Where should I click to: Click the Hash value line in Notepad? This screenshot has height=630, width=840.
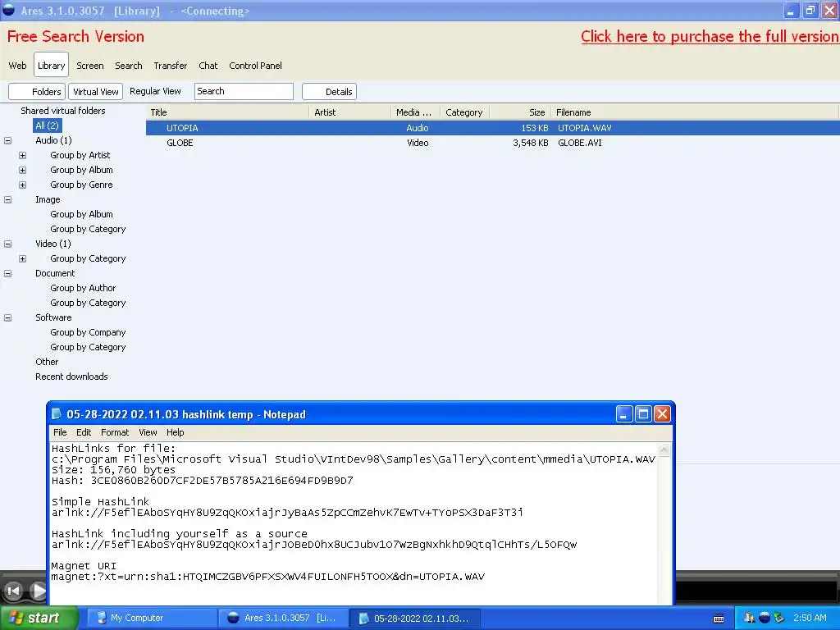pos(203,481)
